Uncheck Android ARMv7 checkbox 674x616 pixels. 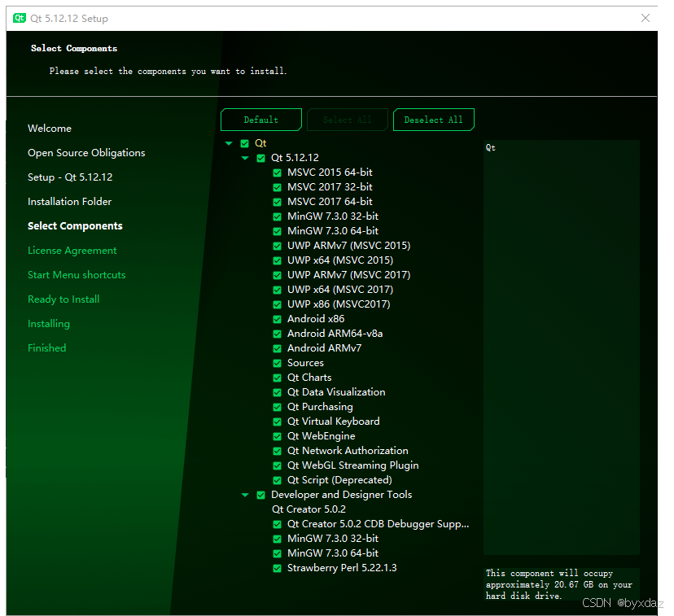[278, 348]
